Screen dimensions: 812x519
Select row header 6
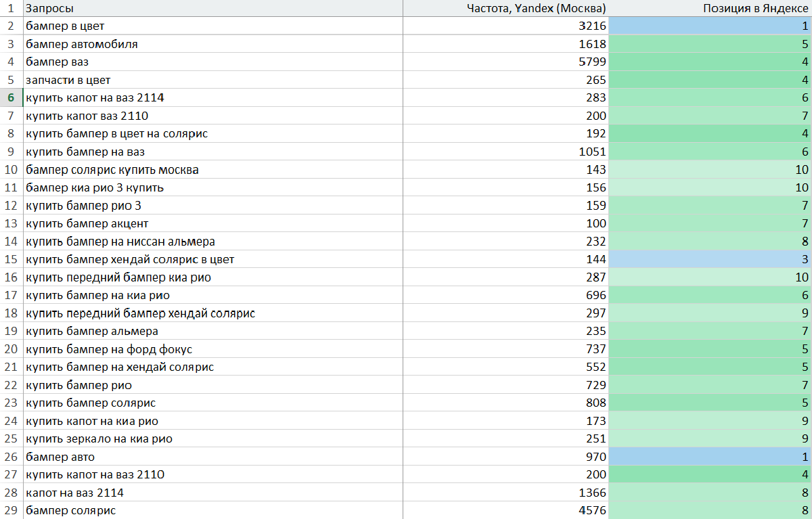[x=12, y=97]
